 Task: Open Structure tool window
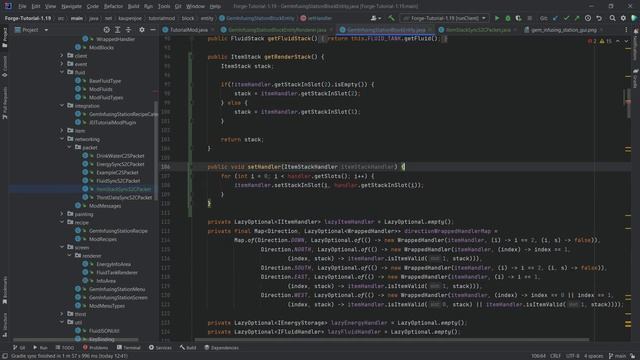(4, 324)
